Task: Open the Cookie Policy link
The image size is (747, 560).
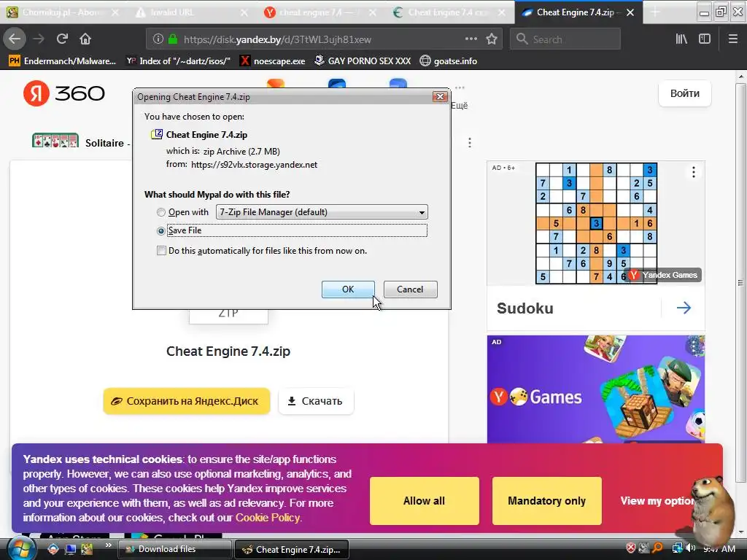Action: (268, 518)
